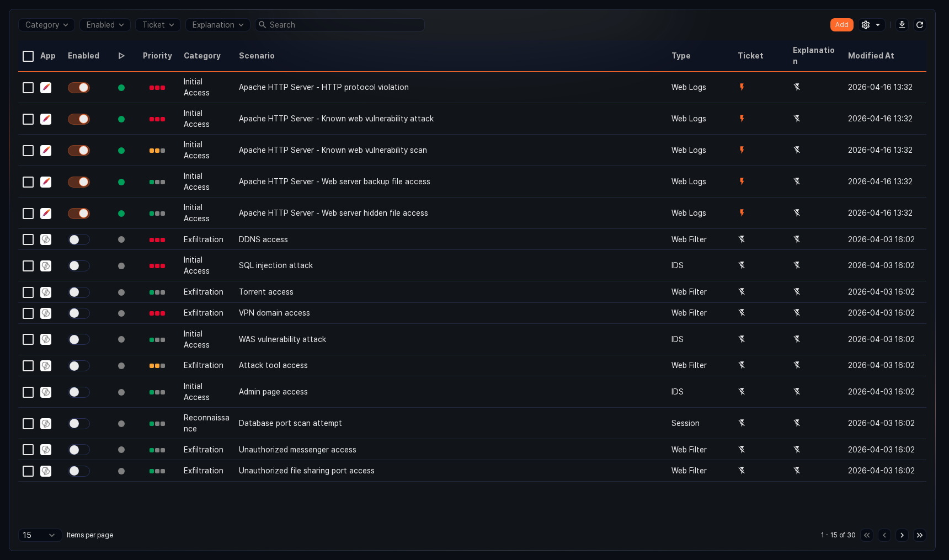
Task: Refresh the scenario list with the reload icon
Action: point(920,25)
